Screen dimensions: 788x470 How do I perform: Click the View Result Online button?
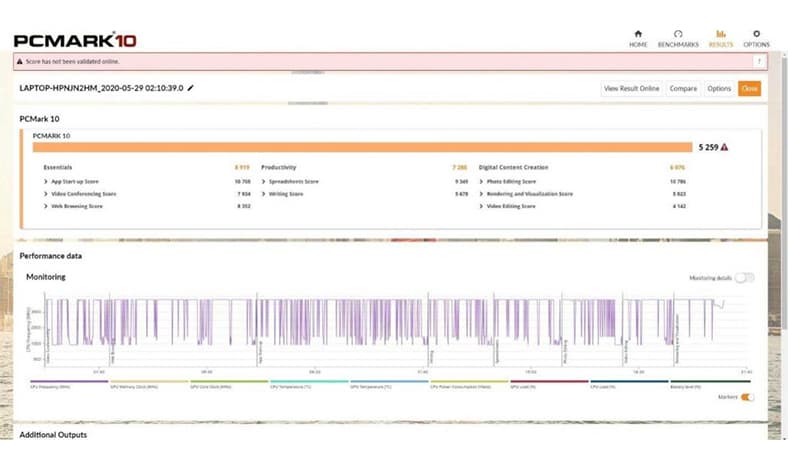point(631,88)
